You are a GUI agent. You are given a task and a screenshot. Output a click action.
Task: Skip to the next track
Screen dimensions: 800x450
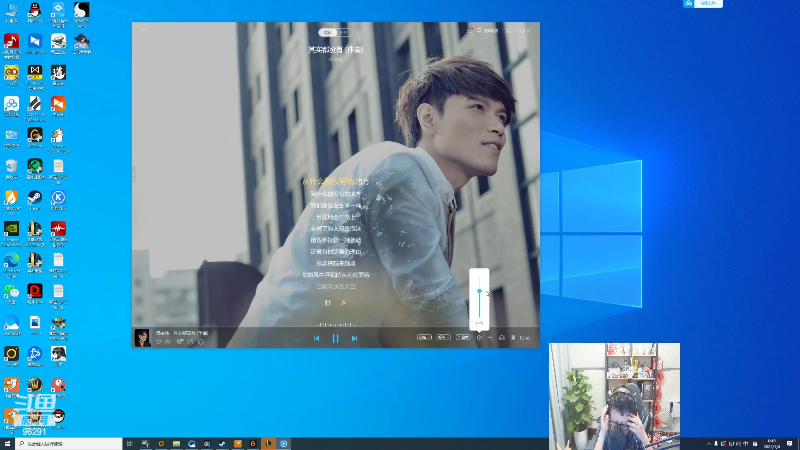point(354,338)
